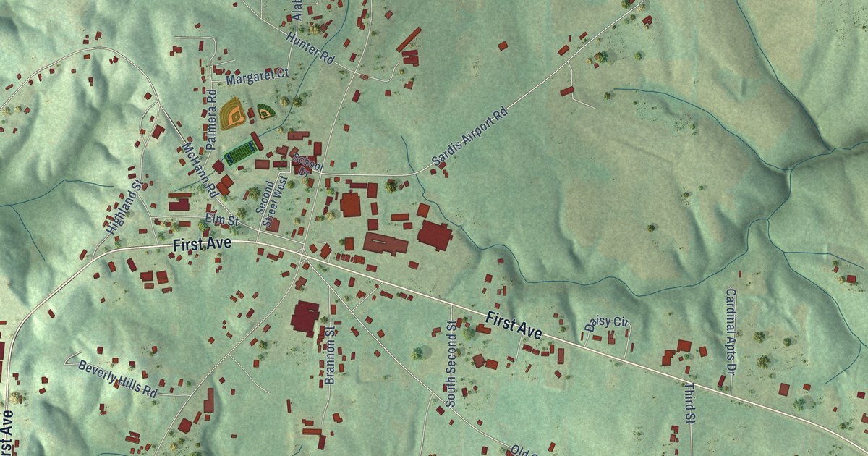868x456 pixels.
Task: Select the Elm St label
Action: coord(222,218)
